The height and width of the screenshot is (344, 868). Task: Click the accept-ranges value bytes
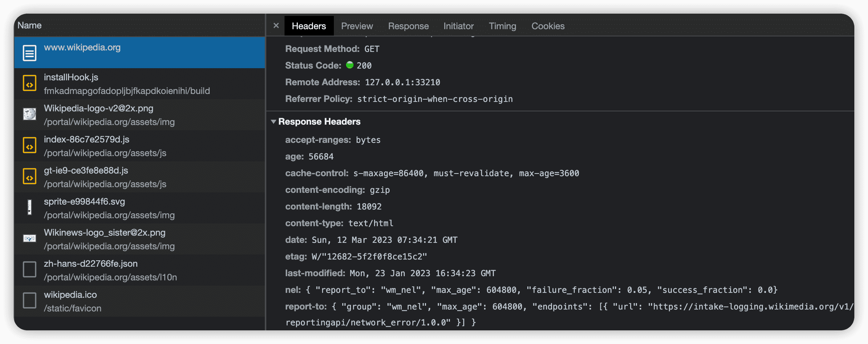(x=368, y=140)
